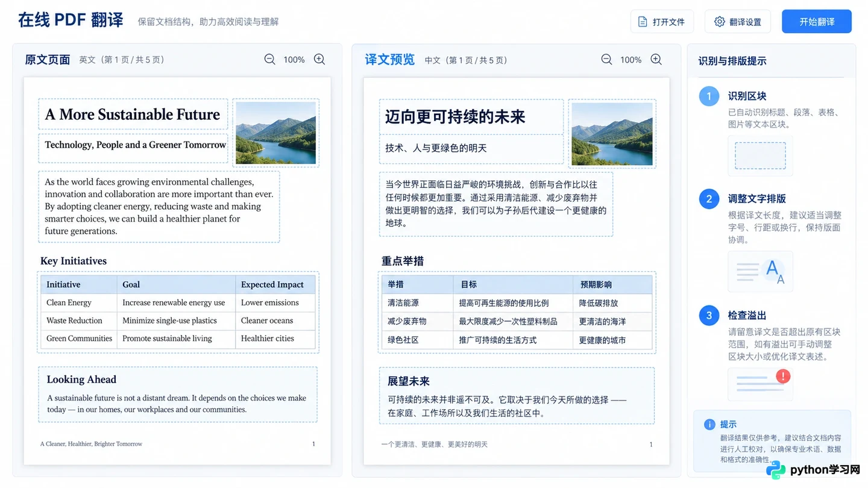
Task: Click the 100% zoom value in 原文页面 panel
Action: 294,60
